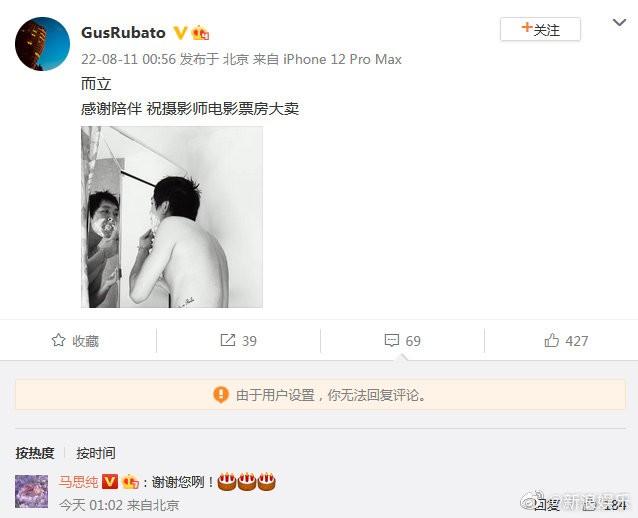Open the comments speech bubble icon
The height and width of the screenshot is (518, 638).
point(392,340)
